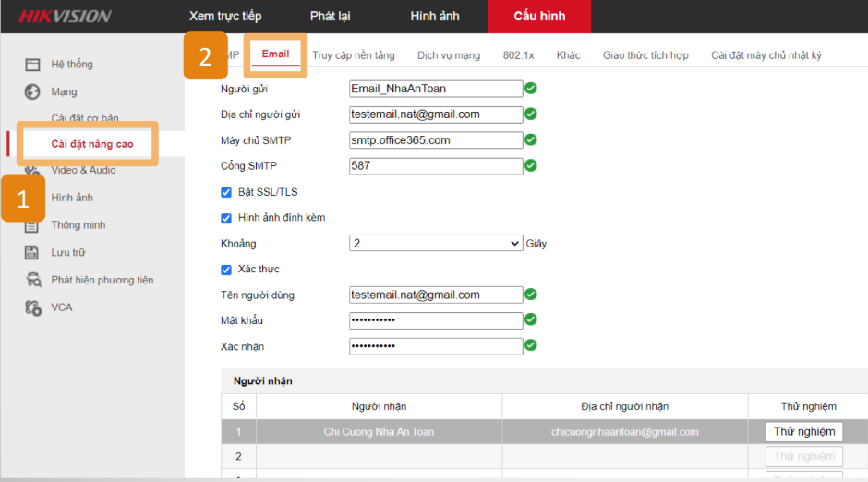This screenshot has height=482, width=868.
Task: Click green checkmark beside Cổng SMTP field
Action: 531,166
